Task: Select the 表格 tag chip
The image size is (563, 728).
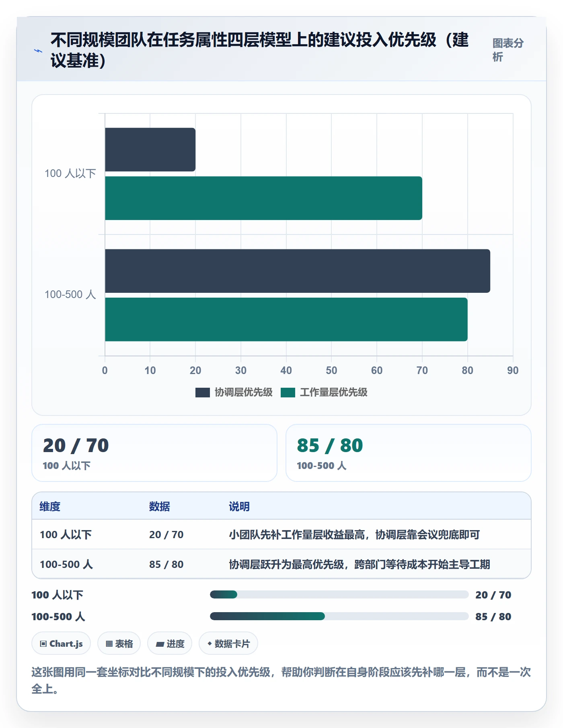Action: [119, 644]
